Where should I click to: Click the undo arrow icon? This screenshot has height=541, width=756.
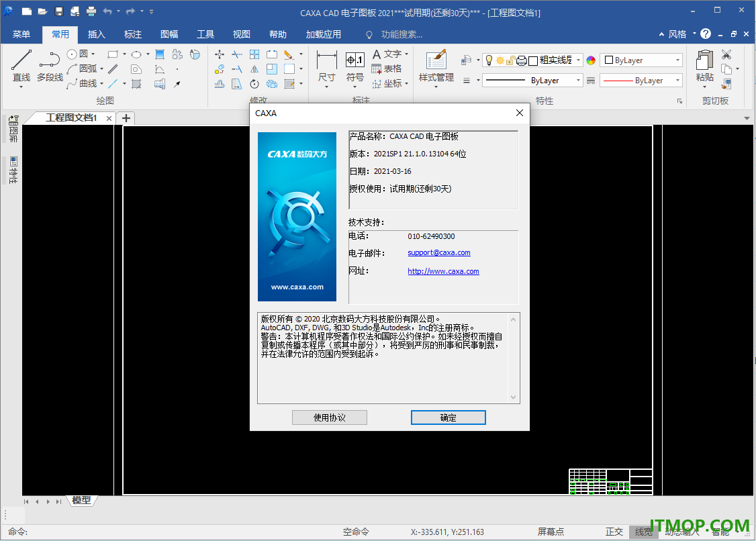pyautogui.click(x=107, y=11)
